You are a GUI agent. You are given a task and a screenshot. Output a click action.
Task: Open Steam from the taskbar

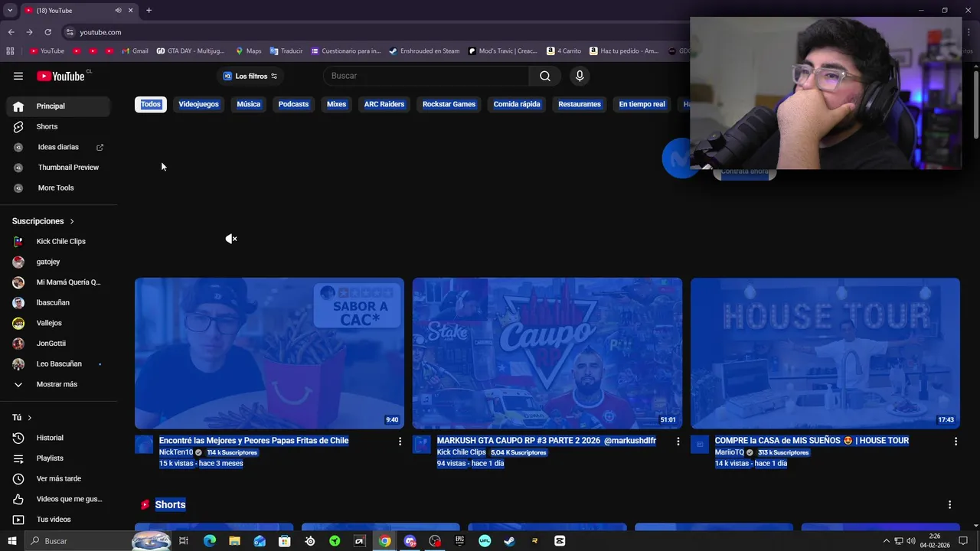[509, 541]
